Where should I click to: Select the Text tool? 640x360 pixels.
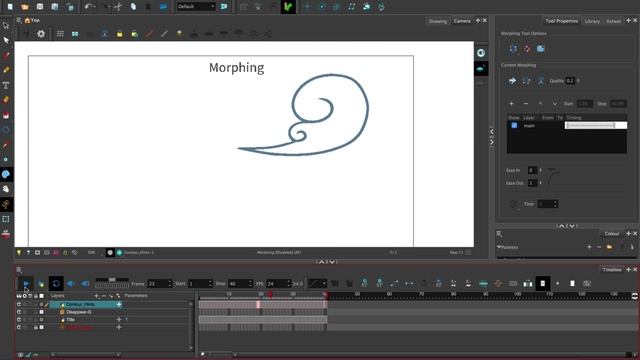point(6,85)
